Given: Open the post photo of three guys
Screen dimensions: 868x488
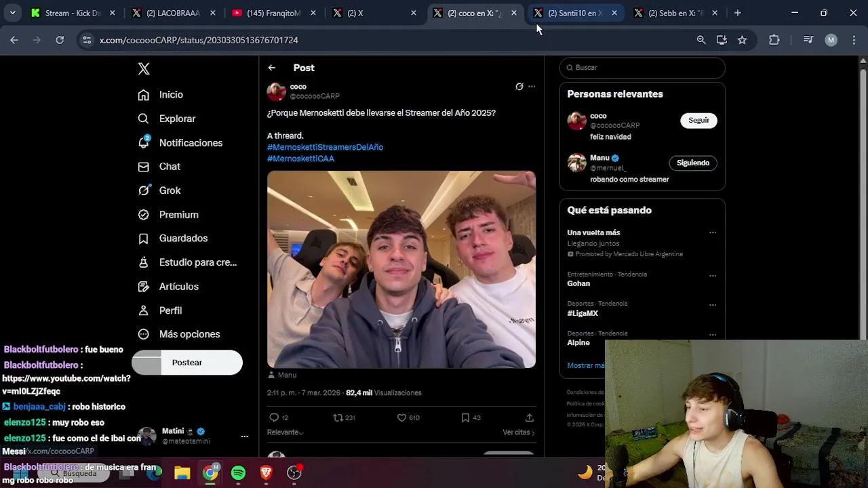Looking at the screenshot, I should 401,270.
